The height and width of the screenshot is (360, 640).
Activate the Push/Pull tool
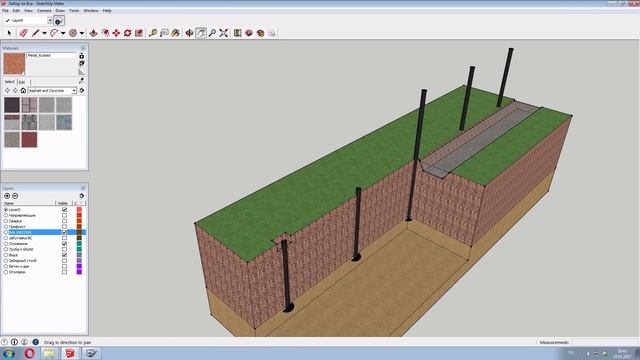[93, 33]
